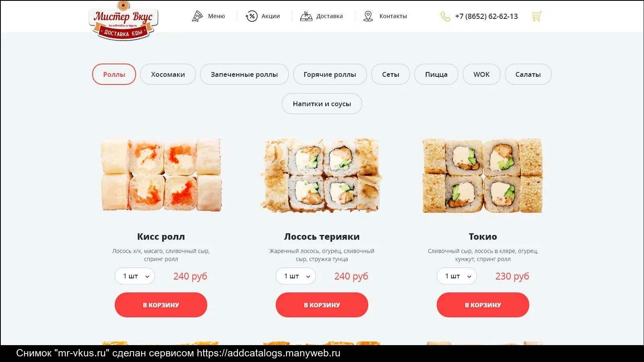This screenshot has height=362, width=644.
Task: Open the Токио product title
Action: click(x=483, y=237)
